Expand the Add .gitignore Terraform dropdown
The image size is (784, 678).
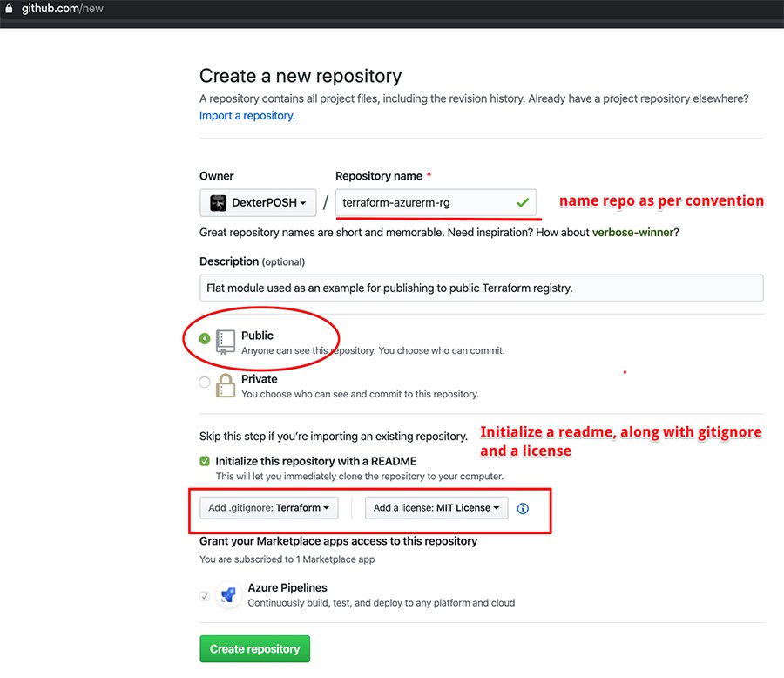pos(268,508)
